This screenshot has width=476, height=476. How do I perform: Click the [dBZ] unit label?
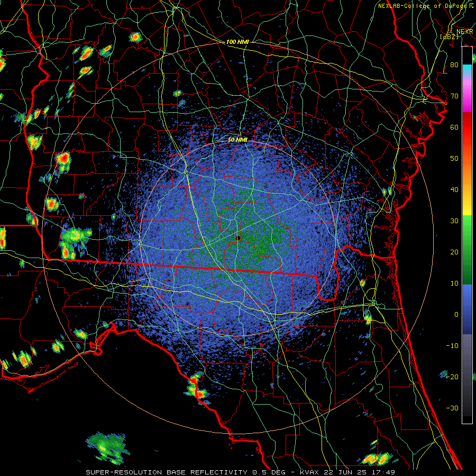click(449, 37)
